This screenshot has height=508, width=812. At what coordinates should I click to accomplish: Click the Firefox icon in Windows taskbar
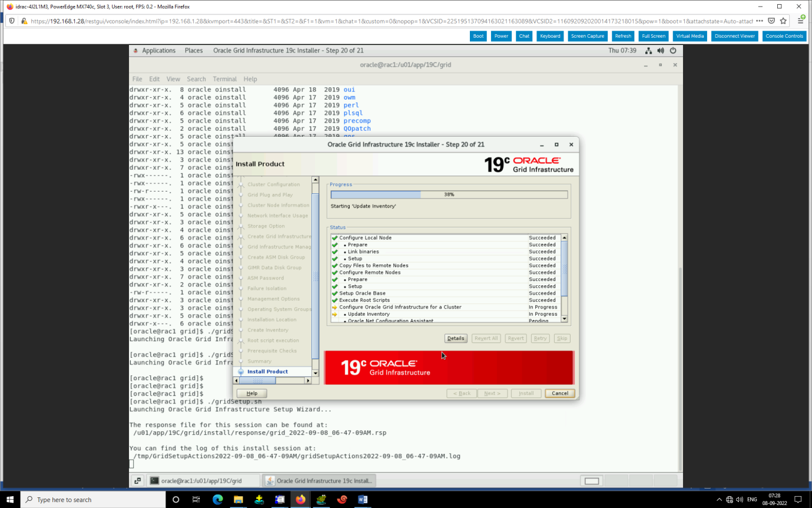pyautogui.click(x=300, y=499)
